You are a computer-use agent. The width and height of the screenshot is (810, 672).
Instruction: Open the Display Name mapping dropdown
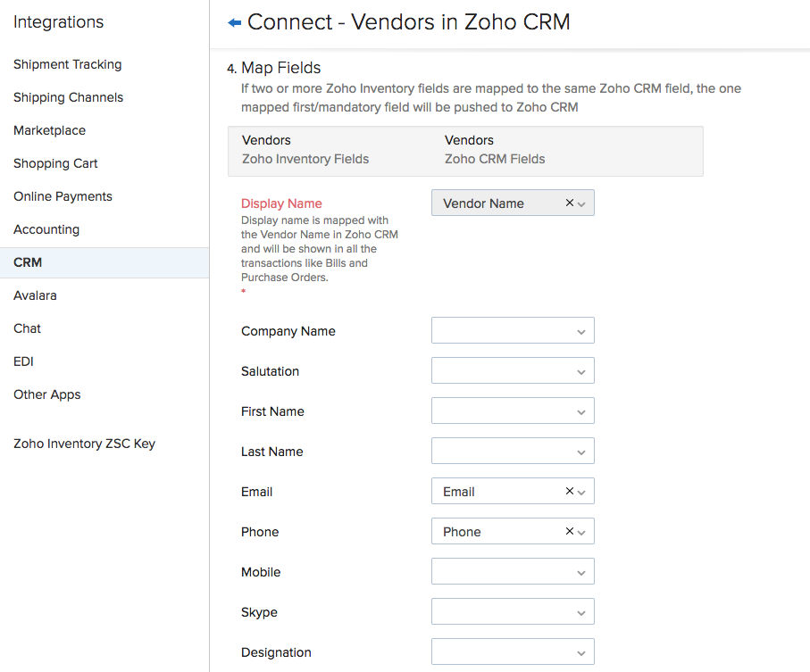(581, 204)
